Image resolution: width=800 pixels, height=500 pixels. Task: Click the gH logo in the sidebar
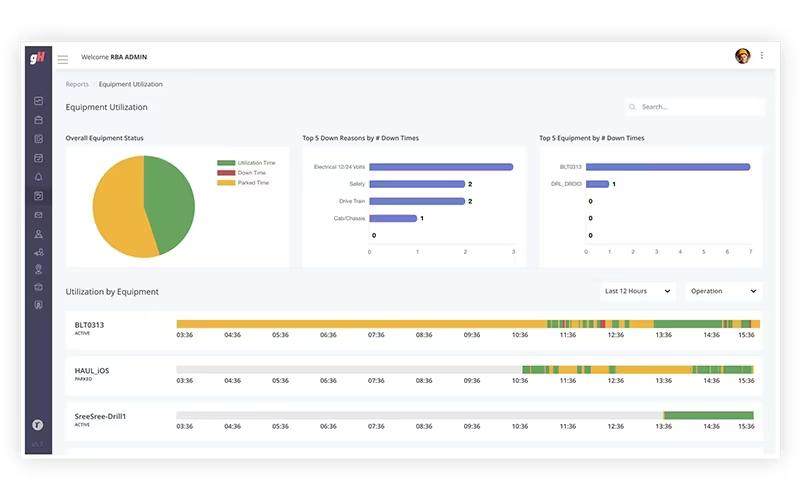(37, 58)
